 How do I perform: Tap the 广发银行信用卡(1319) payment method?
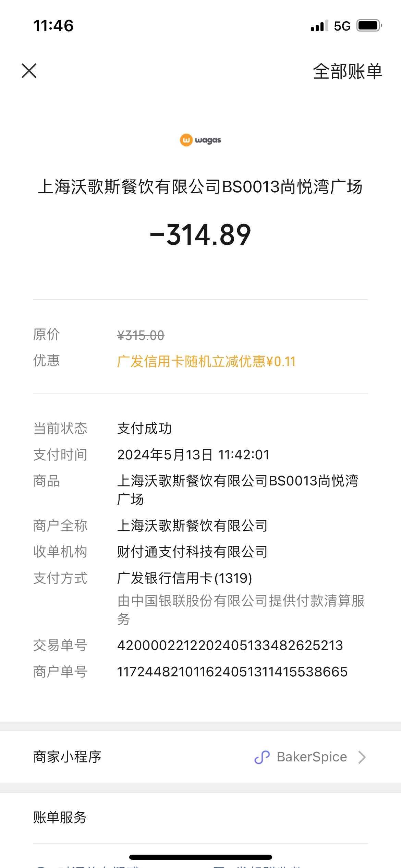(185, 578)
